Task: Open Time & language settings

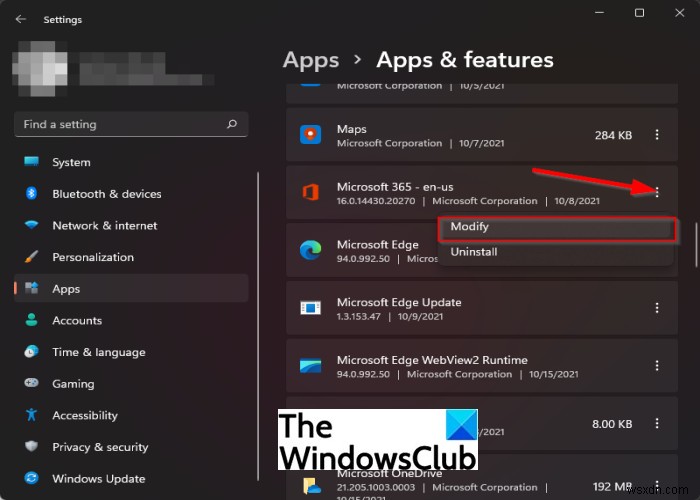Action: (131, 352)
